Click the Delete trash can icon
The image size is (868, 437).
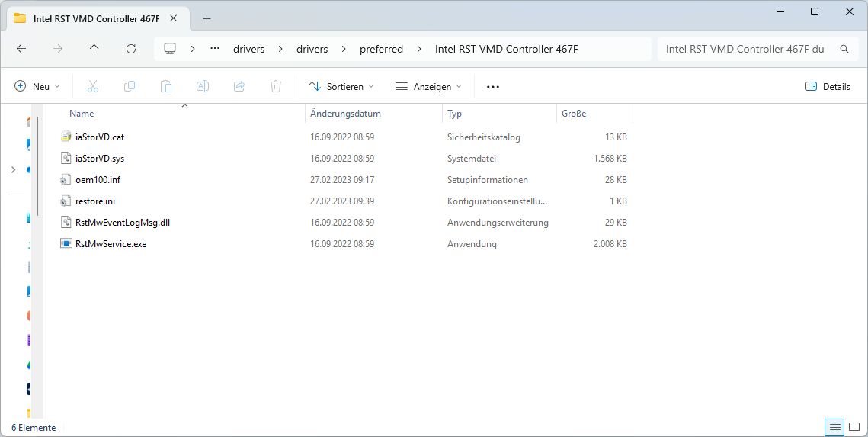pos(276,87)
